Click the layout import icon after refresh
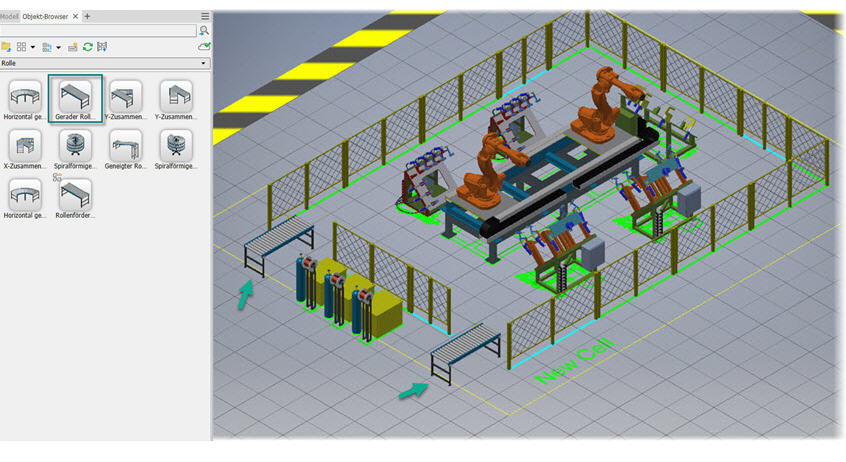Screen dimensions: 846x462 [102, 47]
